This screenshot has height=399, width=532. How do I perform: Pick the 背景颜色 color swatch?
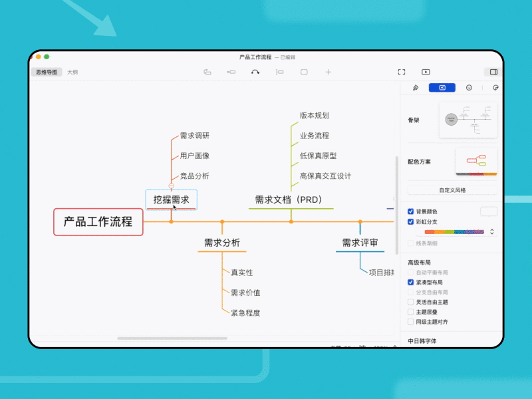pyautogui.click(x=489, y=211)
